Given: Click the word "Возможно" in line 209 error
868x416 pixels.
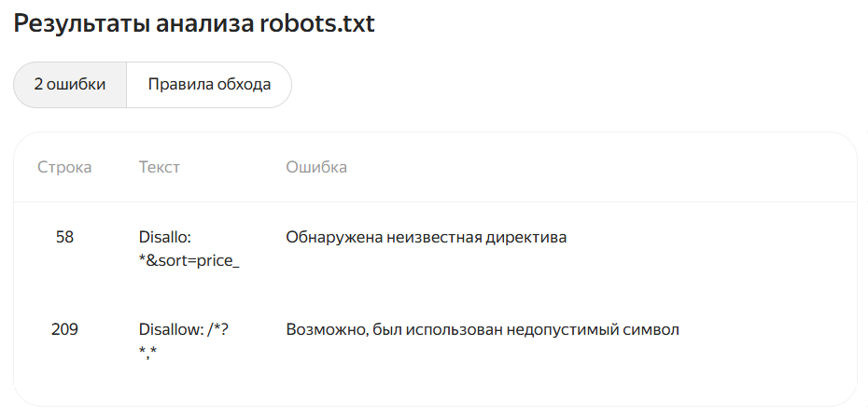Looking at the screenshot, I should (x=322, y=329).
